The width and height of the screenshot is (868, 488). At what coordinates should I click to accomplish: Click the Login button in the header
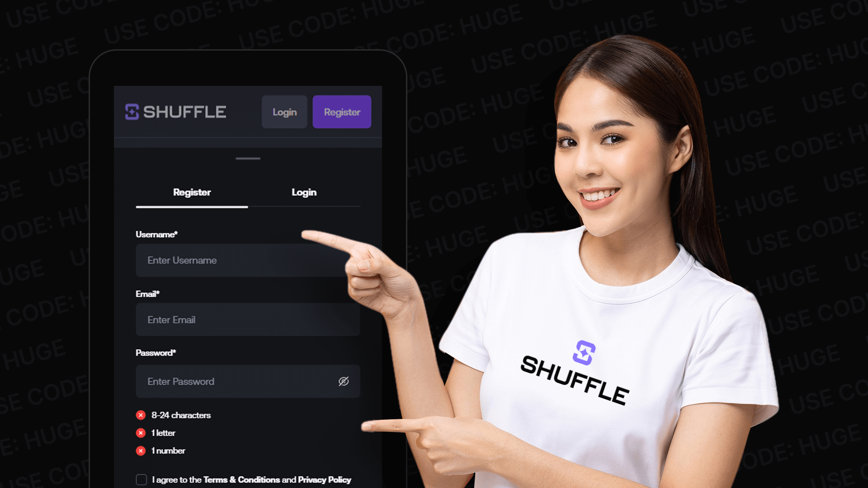(284, 112)
